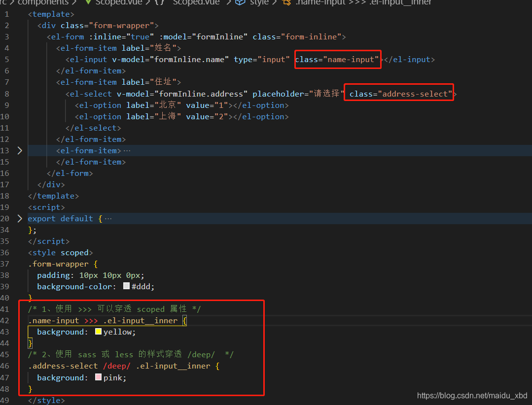
Task: Click line number 42 in the gutter
Action: point(5,320)
